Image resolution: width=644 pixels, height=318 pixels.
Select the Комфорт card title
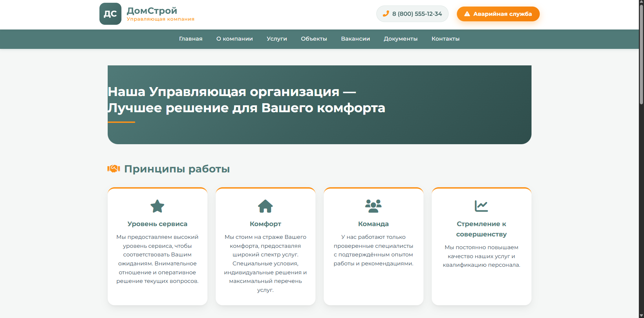(265, 224)
